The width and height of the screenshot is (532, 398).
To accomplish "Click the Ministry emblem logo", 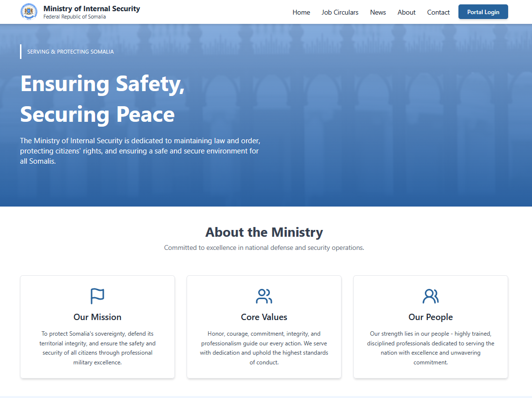I will point(29,12).
